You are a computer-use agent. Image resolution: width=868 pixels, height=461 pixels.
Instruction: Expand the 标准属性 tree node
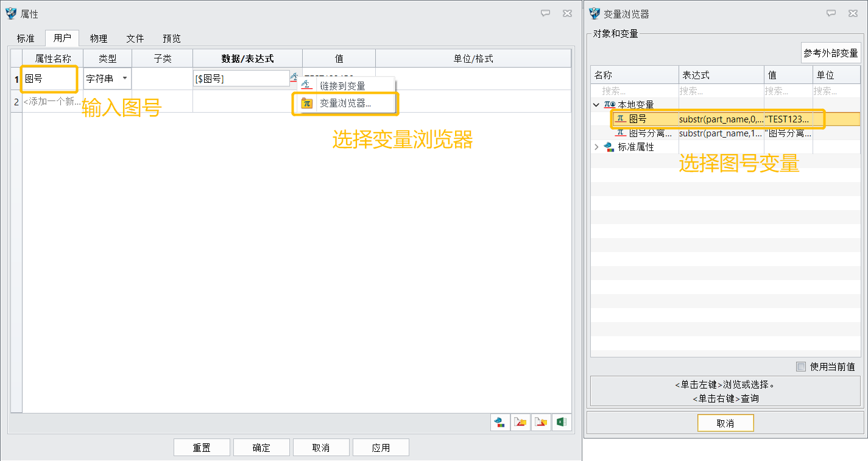pos(596,147)
